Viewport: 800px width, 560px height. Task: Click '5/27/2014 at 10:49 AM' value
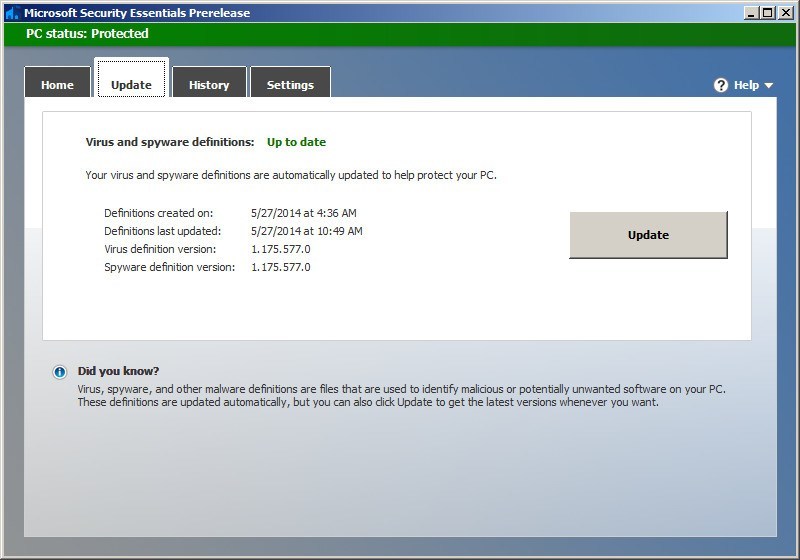pos(307,231)
